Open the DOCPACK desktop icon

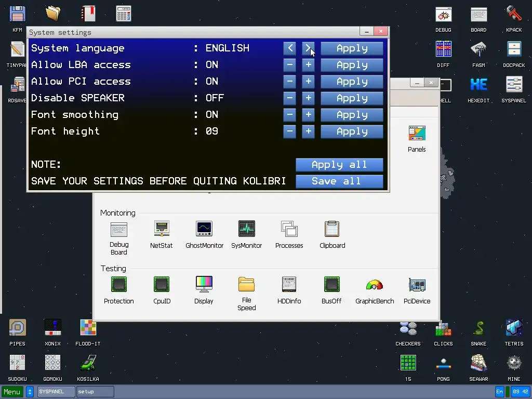514,49
